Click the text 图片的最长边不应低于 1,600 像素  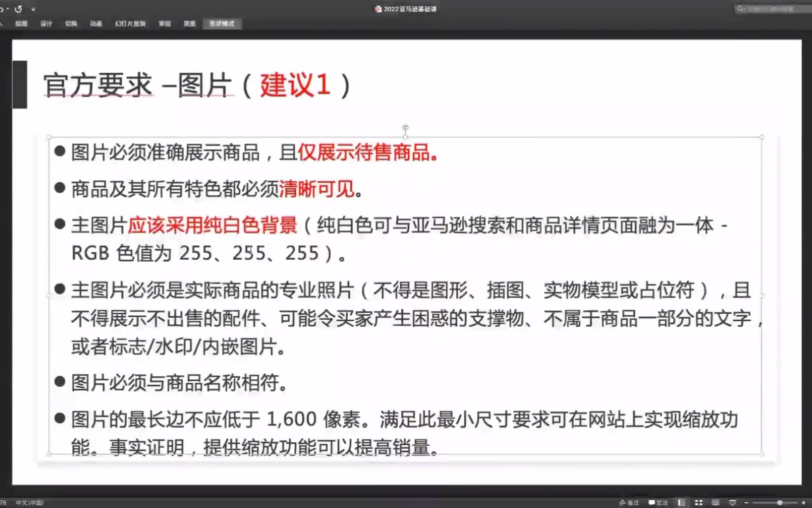(x=216, y=420)
